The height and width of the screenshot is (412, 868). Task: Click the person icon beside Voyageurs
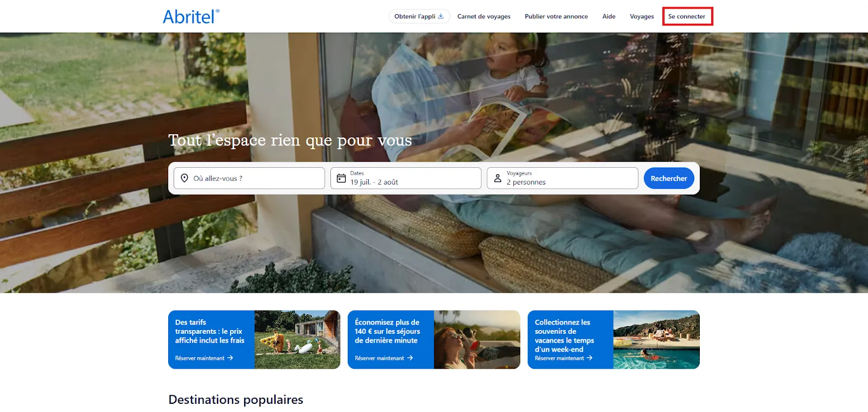(x=497, y=178)
